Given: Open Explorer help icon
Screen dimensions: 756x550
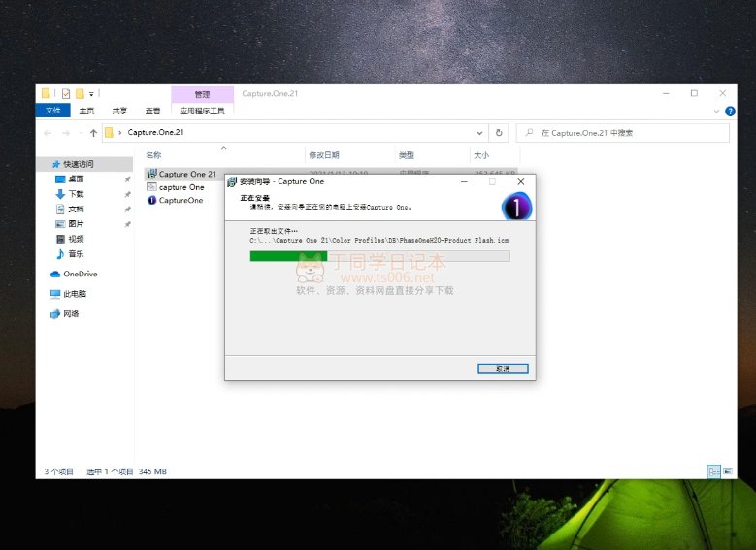Looking at the screenshot, I should coord(730,112).
